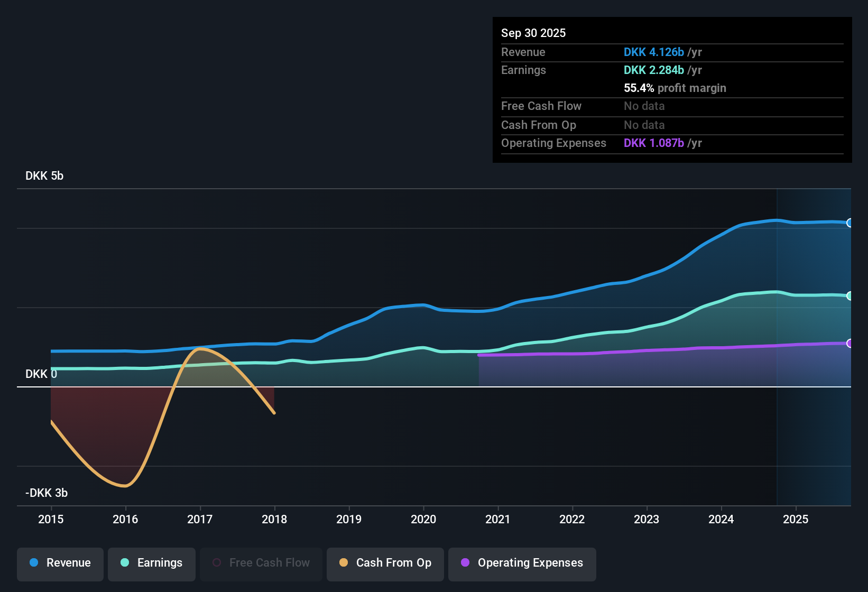868x592 pixels.
Task: Click the 2020 x-axis label
Action: tap(423, 520)
